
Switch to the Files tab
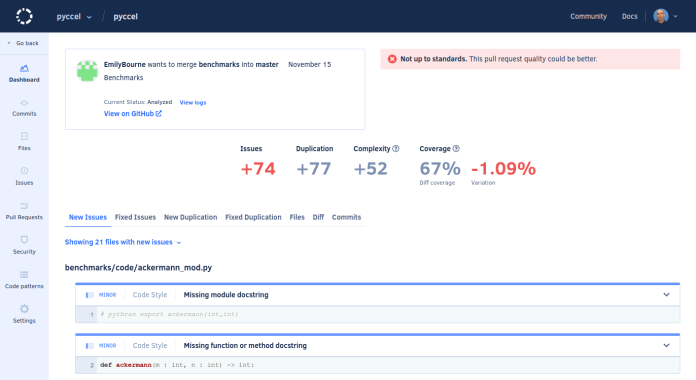tap(297, 217)
